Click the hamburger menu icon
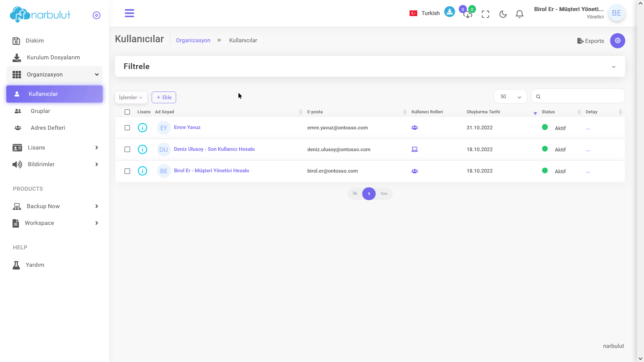 (x=129, y=13)
